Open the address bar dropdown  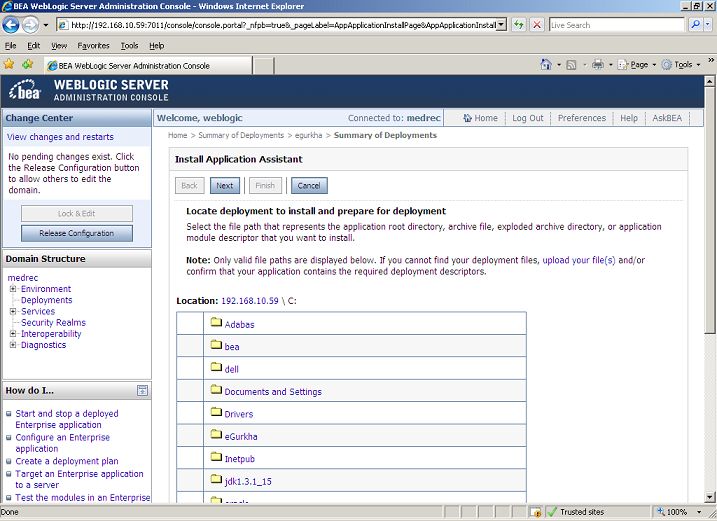(502, 25)
